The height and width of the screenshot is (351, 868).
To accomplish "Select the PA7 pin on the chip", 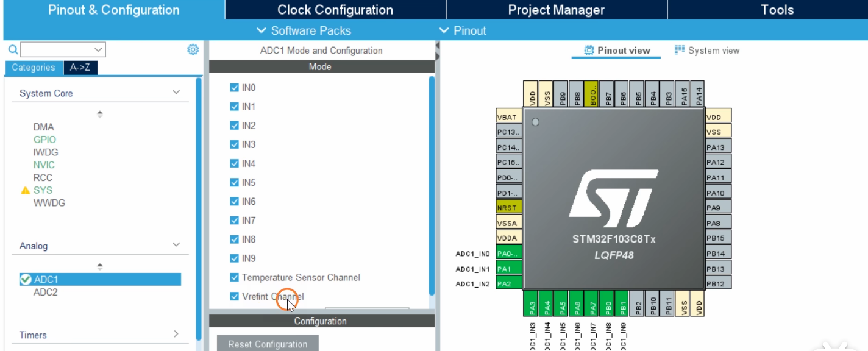I will point(593,303).
